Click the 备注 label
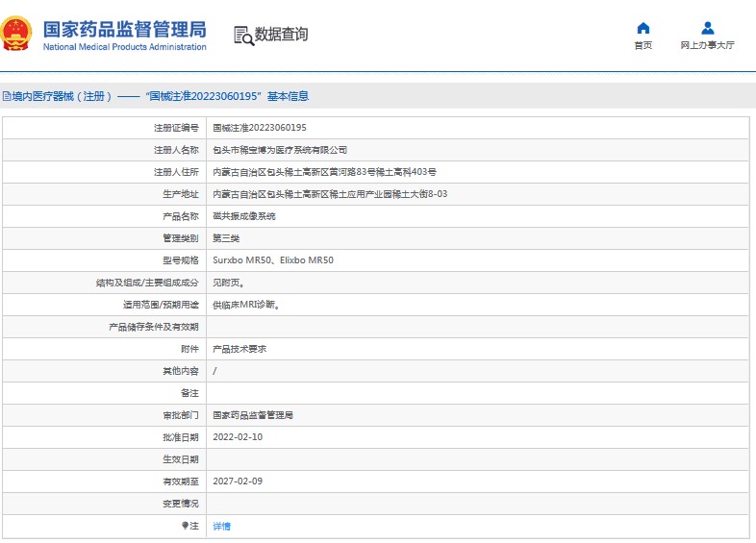 pyautogui.click(x=189, y=393)
